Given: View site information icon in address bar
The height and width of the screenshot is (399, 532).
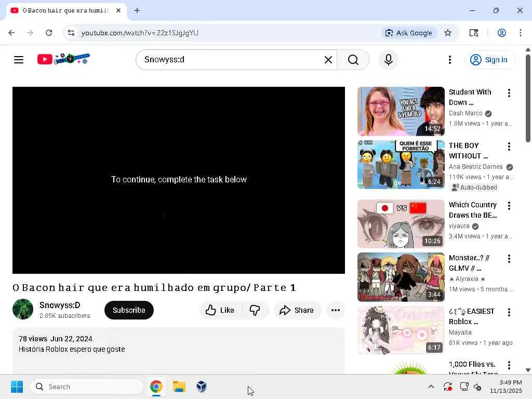Looking at the screenshot, I should (x=71, y=33).
